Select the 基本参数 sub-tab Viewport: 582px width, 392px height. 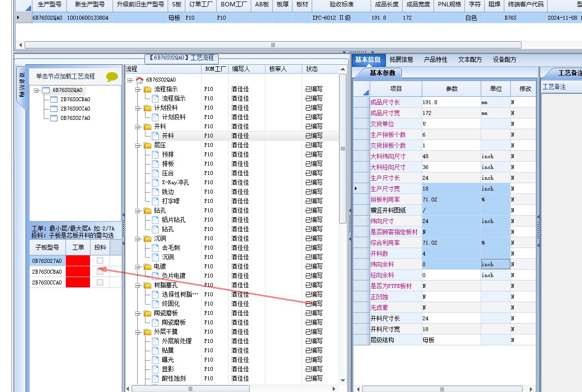(x=382, y=73)
